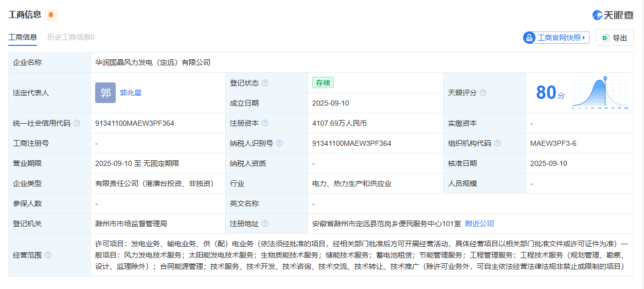
Task: Click the 天眼评分 distribution curve chart
Action: pos(599,93)
